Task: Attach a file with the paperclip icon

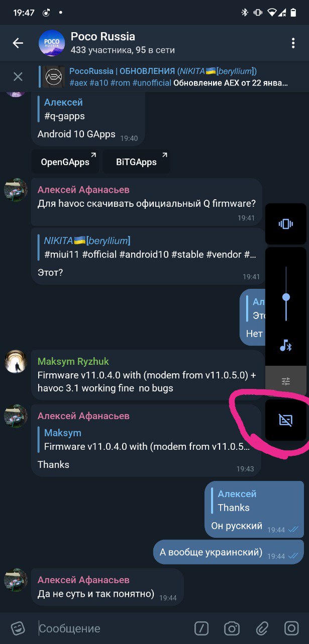Action: click(262, 628)
